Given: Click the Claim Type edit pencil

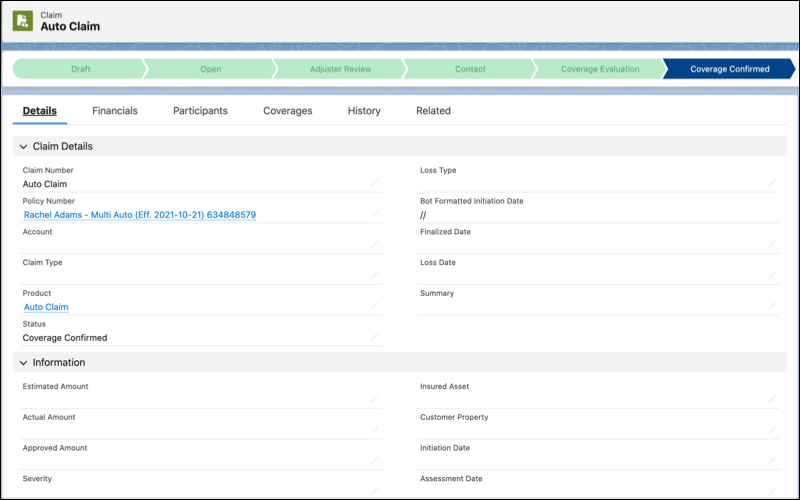Looking at the screenshot, I should pos(374,276).
